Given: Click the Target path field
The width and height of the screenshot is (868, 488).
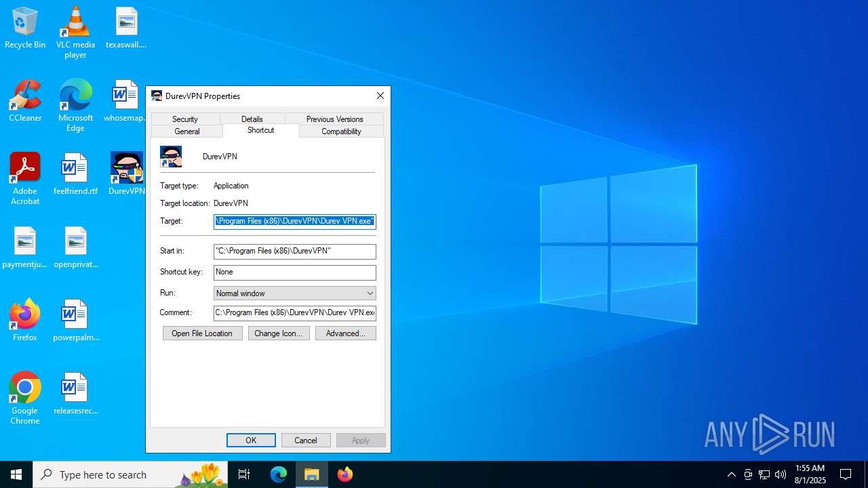Looking at the screenshot, I should [x=295, y=222].
